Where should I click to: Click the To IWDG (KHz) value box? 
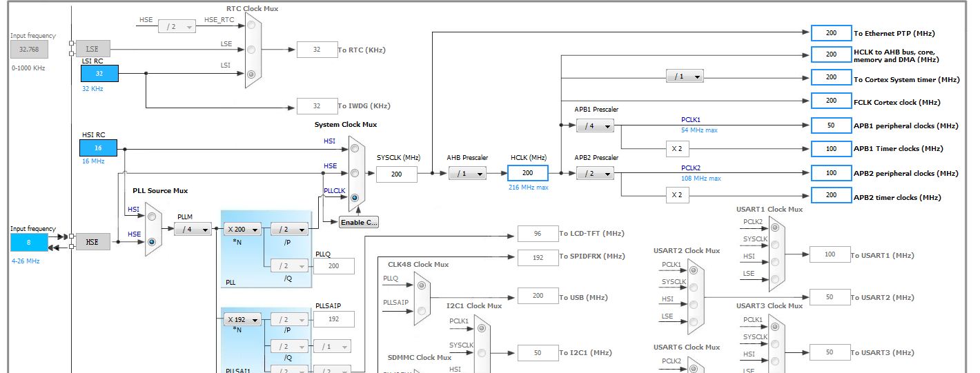coord(317,105)
